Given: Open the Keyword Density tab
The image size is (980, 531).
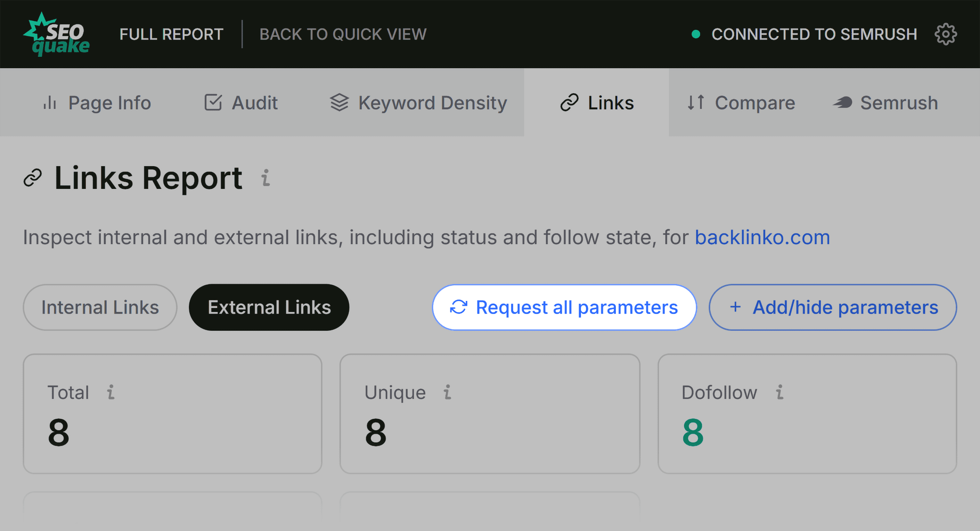Looking at the screenshot, I should coord(418,103).
